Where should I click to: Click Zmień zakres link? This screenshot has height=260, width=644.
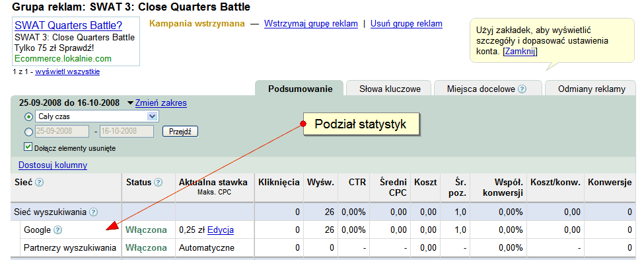pyautogui.click(x=161, y=103)
